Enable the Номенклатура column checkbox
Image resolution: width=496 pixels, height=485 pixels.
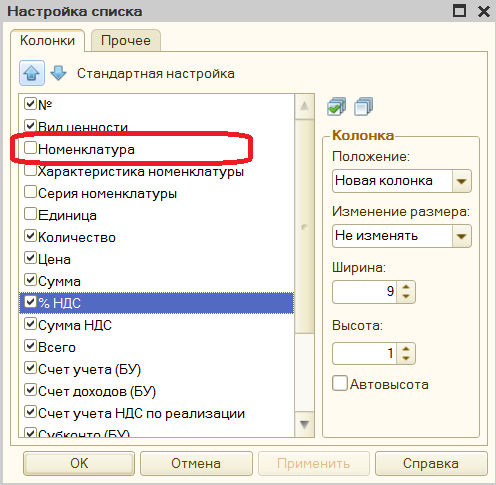point(30,148)
